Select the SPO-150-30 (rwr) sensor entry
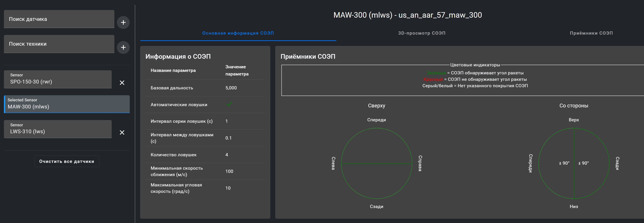Screen dimensions: 644x223 (x=58, y=79)
